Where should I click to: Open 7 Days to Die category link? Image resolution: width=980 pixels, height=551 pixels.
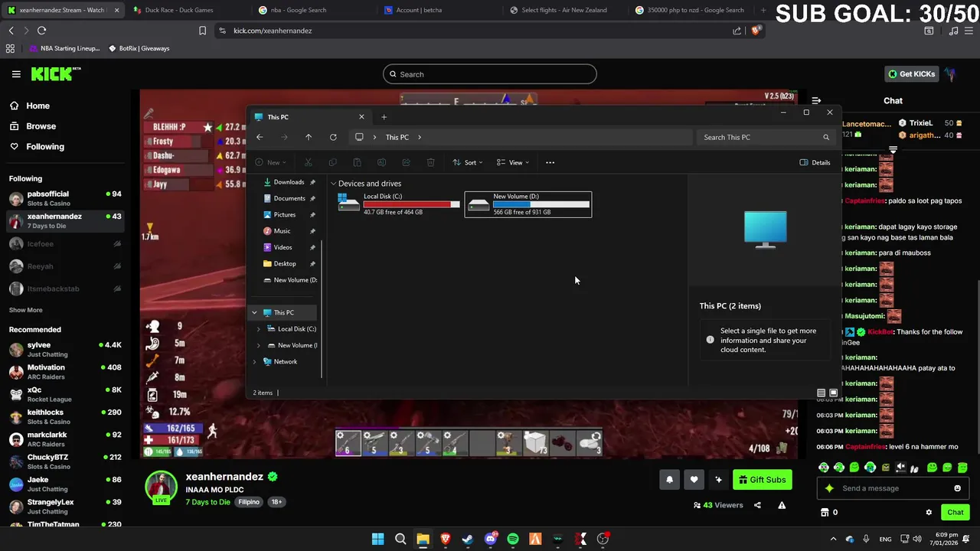click(x=207, y=502)
